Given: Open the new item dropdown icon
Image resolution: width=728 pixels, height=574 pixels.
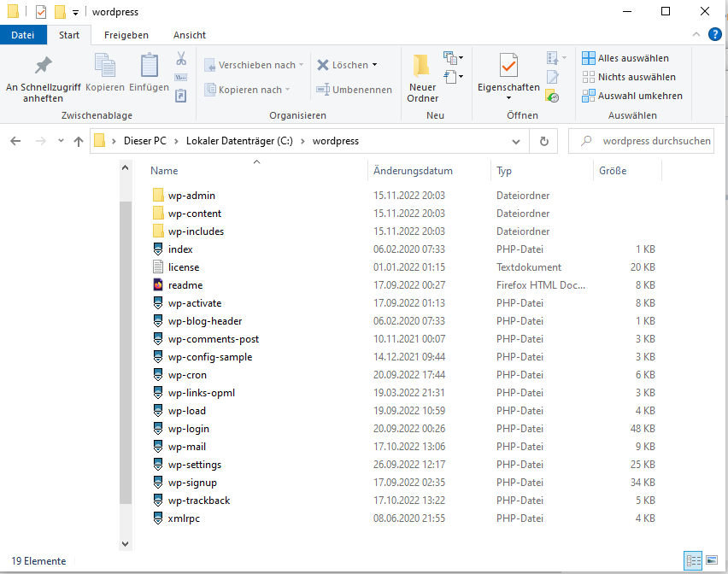Looking at the screenshot, I should 453,58.
